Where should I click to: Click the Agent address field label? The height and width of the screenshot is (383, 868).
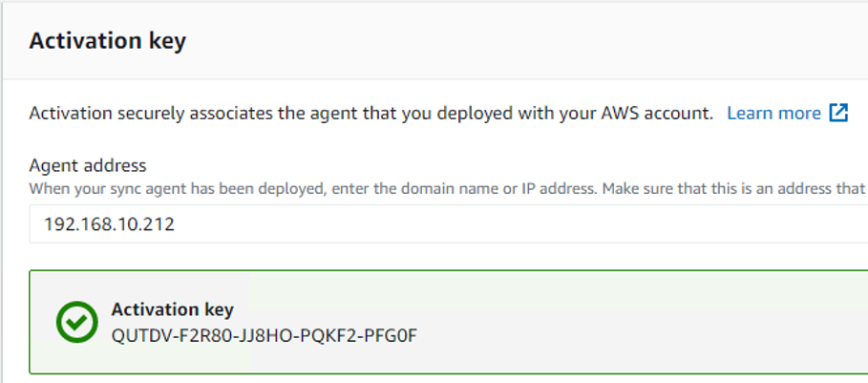pos(88,165)
